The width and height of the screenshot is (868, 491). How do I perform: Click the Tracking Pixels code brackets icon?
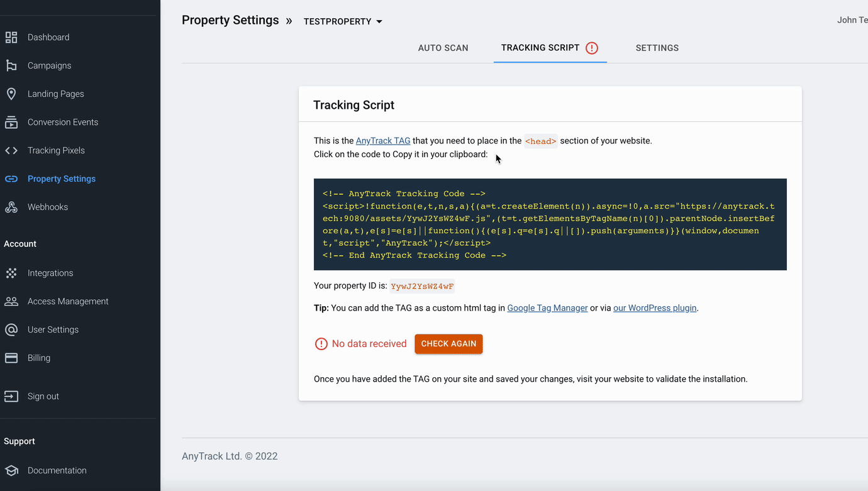tap(11, 150)
